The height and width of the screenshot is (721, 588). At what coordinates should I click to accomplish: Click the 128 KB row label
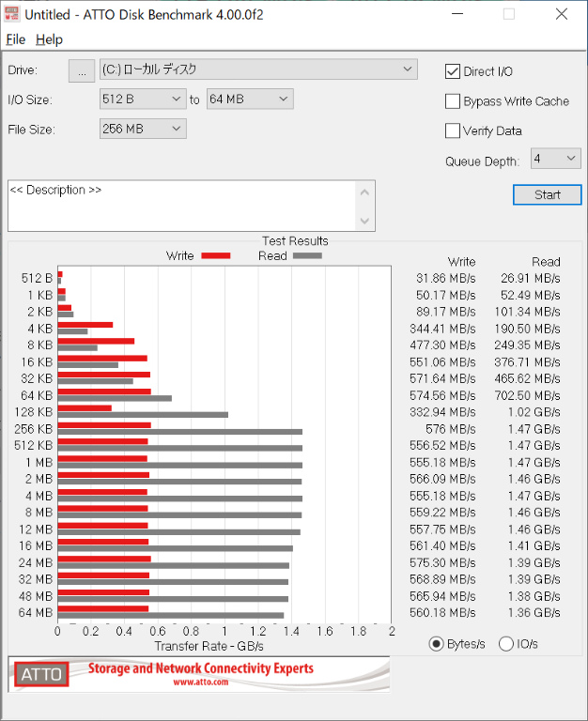34,412
